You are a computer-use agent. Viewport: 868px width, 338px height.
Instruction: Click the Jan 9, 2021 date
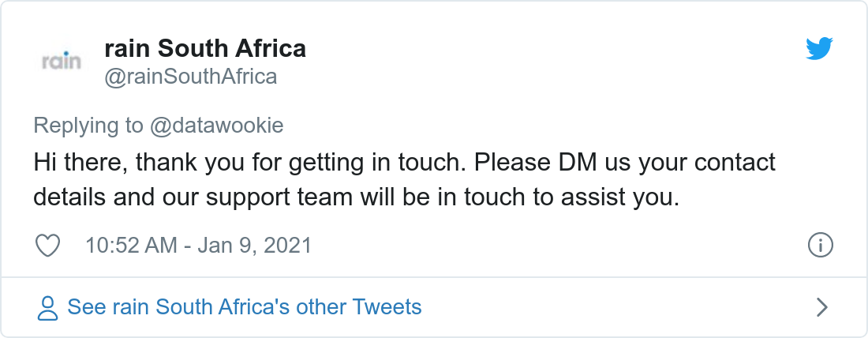253,246
